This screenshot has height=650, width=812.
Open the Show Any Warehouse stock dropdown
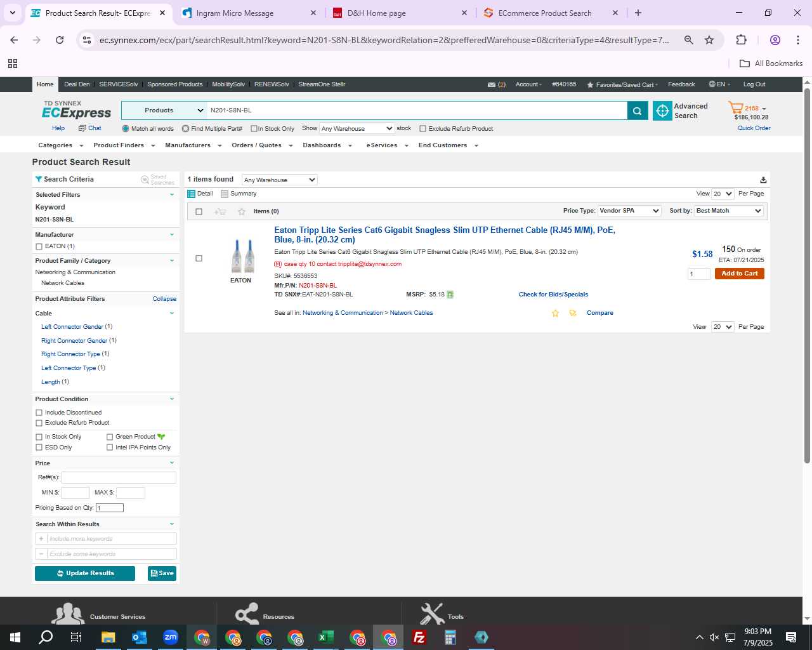[357, 128]
